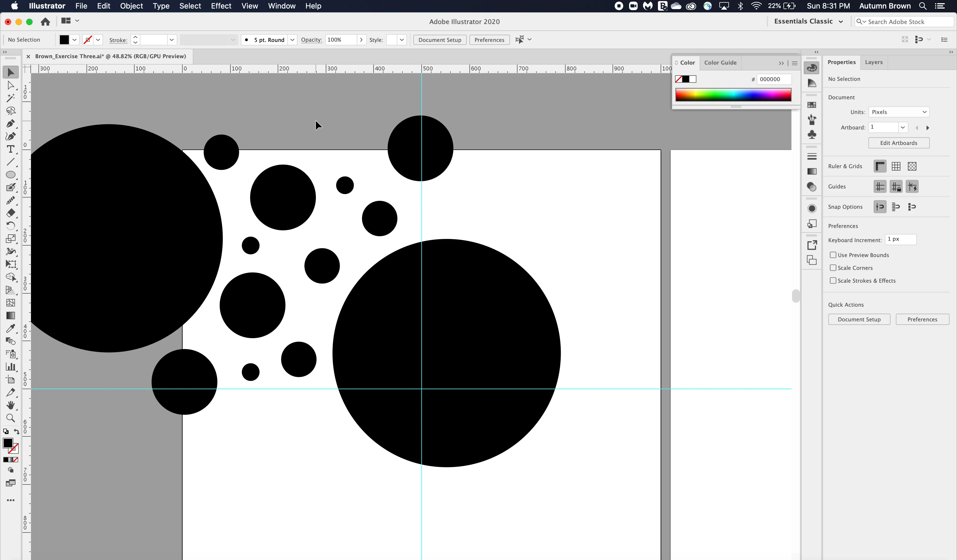
Task: Swap fill and stroke colors arrow
Action: (16, 432)
